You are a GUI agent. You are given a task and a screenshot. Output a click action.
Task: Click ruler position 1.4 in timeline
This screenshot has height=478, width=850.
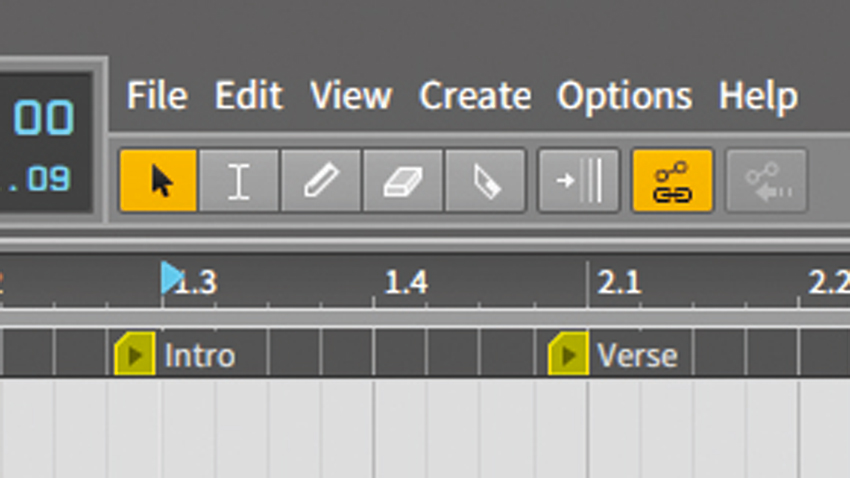[x=406, y=283]
